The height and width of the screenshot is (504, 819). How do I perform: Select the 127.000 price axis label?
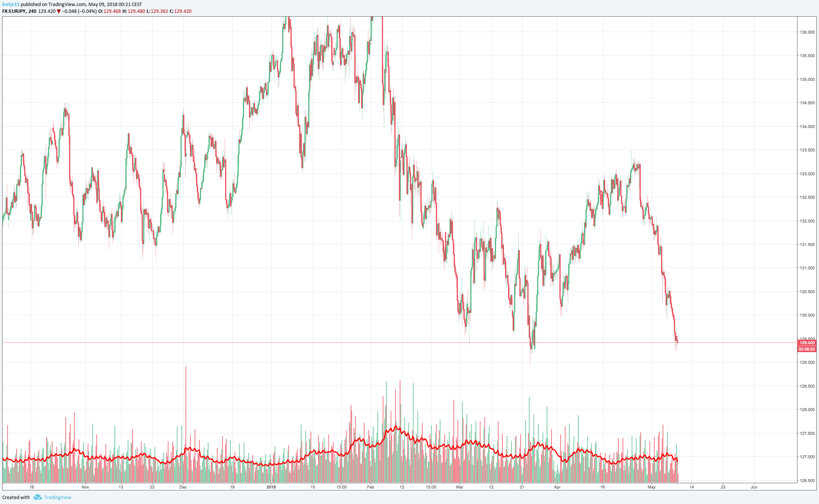coord(807,457)
